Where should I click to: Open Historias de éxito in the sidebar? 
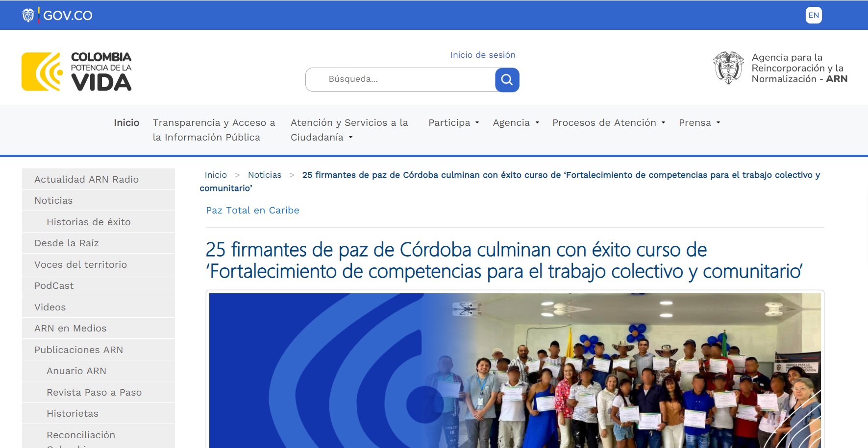pos(99,222)
